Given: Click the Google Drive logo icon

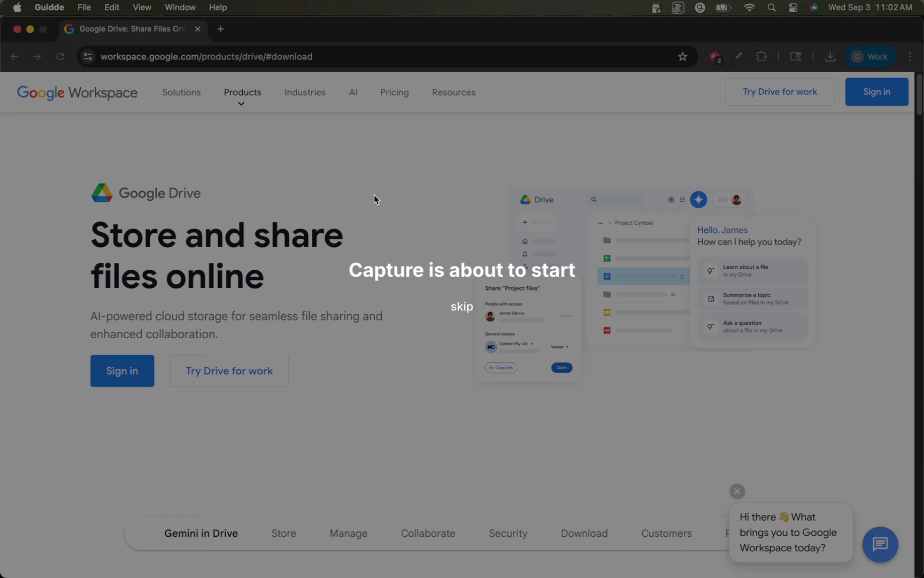Looking at the screenshot, I should click(102, 193).
